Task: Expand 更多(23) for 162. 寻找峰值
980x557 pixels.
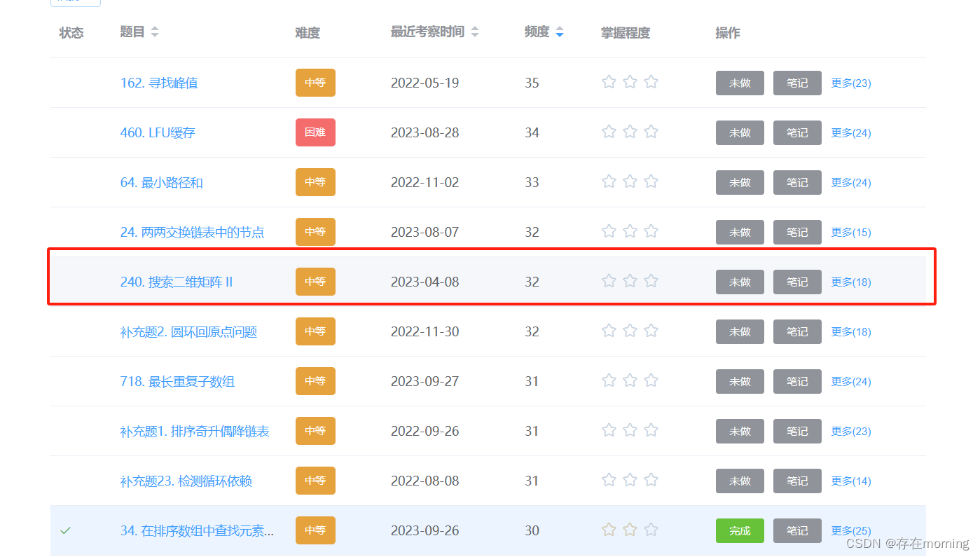Action: pyautogui.click(x=851, y=83)
